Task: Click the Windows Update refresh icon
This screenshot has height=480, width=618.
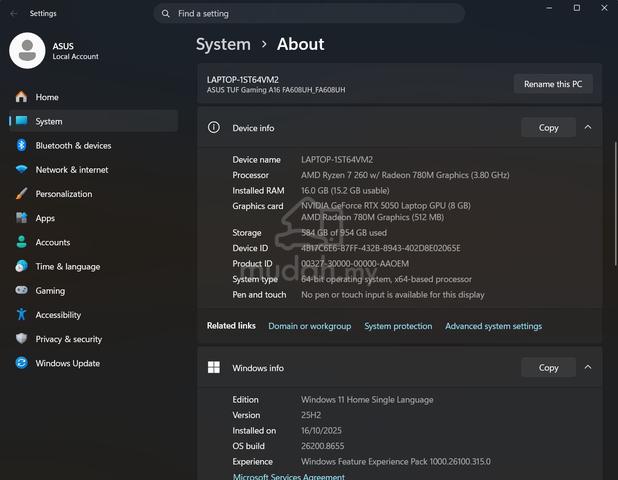Action: 21,363
